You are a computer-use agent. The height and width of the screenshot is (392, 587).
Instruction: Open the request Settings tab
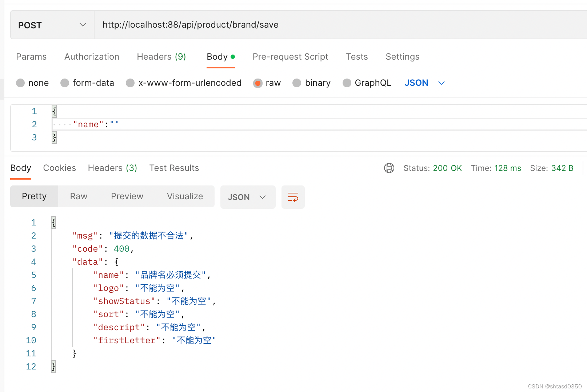coord(402,57)
